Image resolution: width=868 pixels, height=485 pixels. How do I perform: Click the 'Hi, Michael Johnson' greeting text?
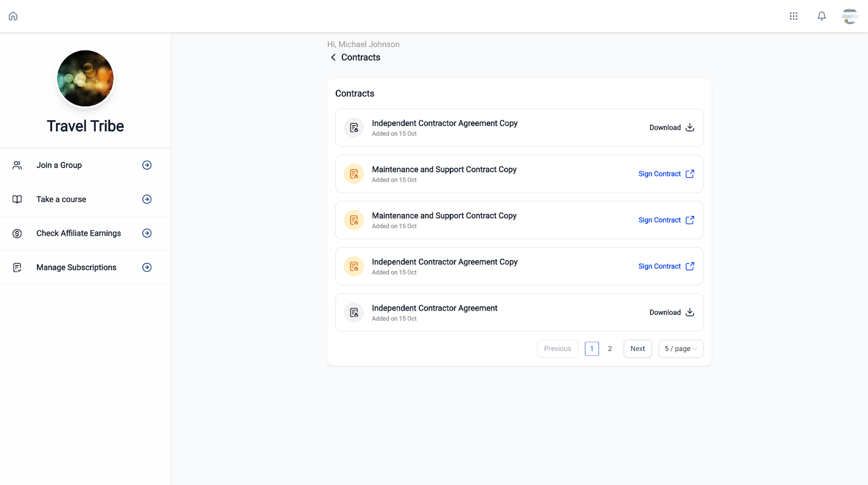pos(363,44)
